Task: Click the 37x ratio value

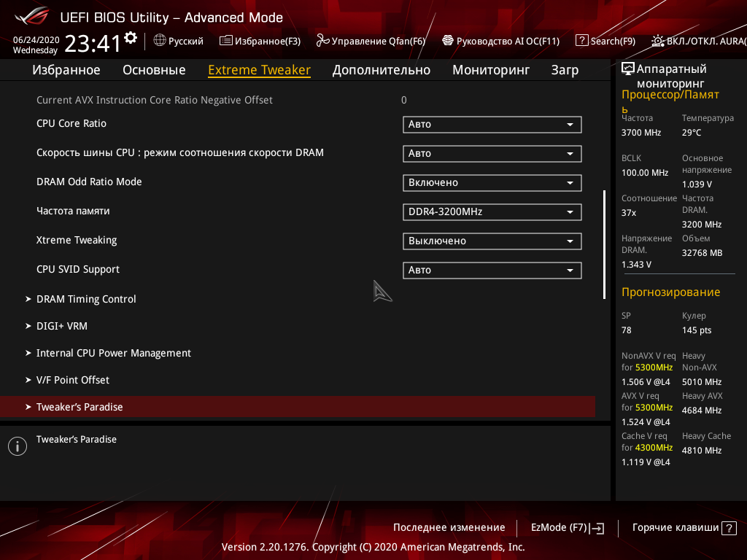Action: [628, 213]
